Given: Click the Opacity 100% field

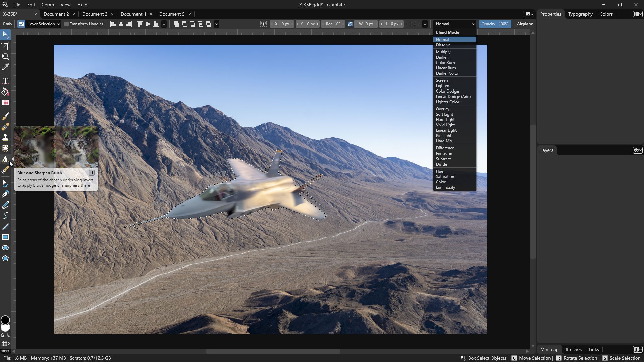Looking at the screenshot, I should click(x=495, y=24).
